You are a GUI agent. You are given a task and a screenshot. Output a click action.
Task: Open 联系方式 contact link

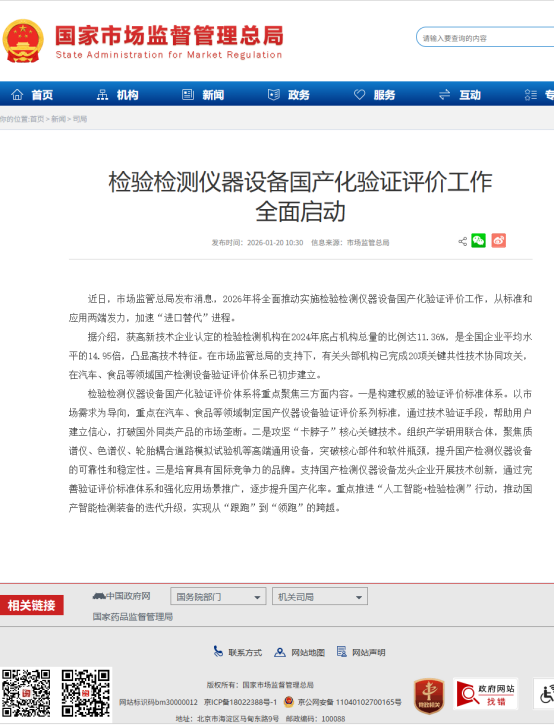[238, 652]
